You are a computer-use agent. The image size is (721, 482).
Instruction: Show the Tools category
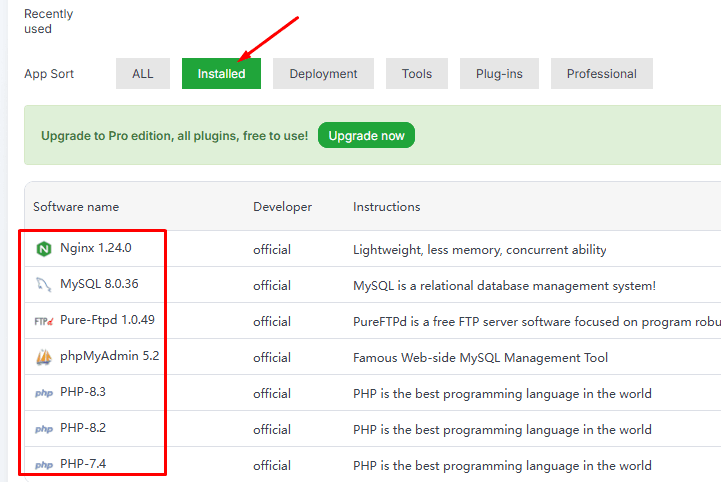point(417,74)
